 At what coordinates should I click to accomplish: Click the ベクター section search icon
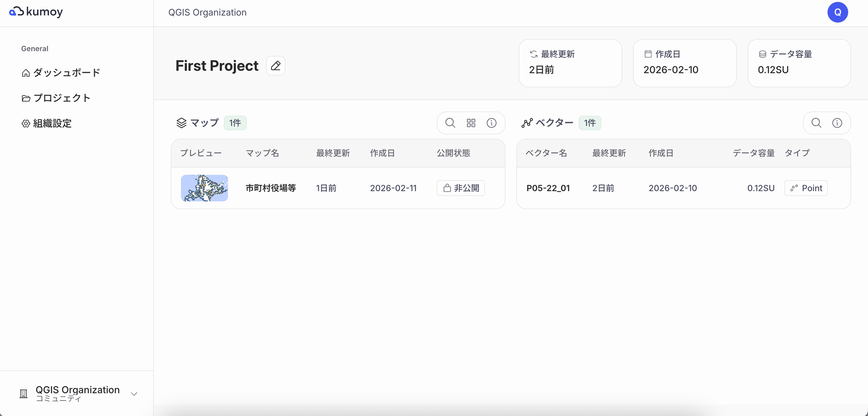pos(816,123)
